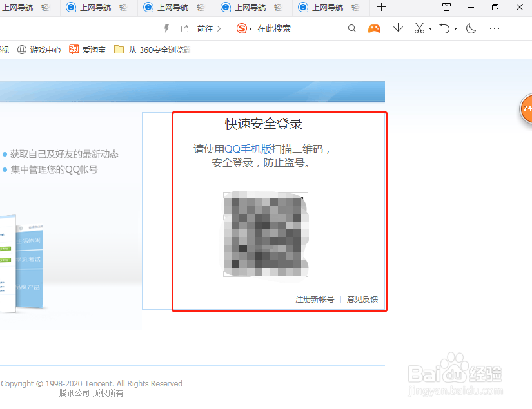Click the Tencent copyright footer text
This screenshot has height=409, width=532.
pos(92,384)
